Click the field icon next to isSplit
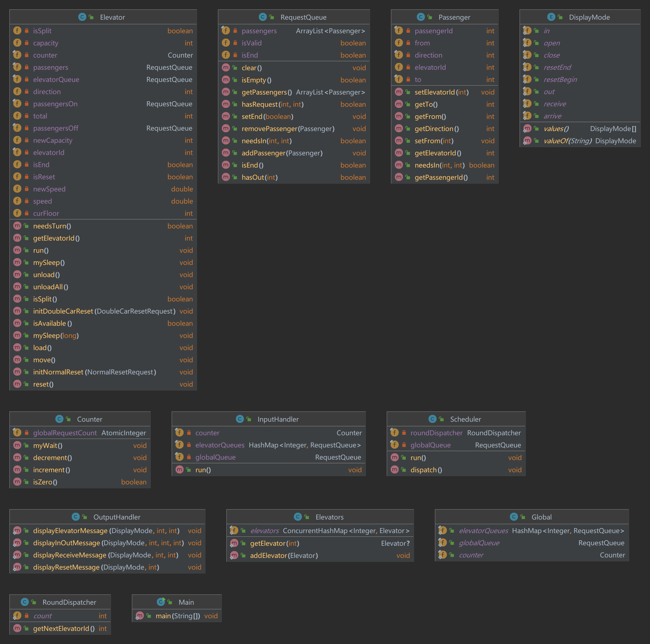Viewport: 650px width, 644px height. coord(17,31)
